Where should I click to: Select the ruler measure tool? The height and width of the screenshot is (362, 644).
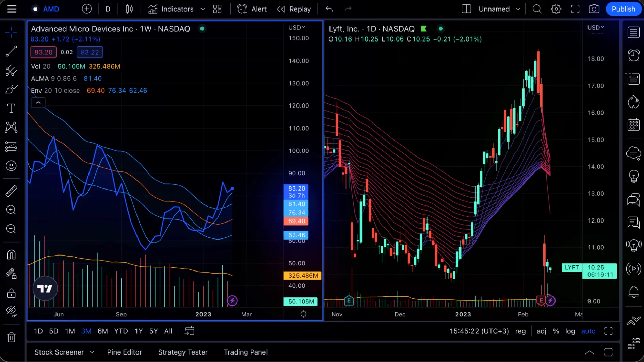[11, 191]
